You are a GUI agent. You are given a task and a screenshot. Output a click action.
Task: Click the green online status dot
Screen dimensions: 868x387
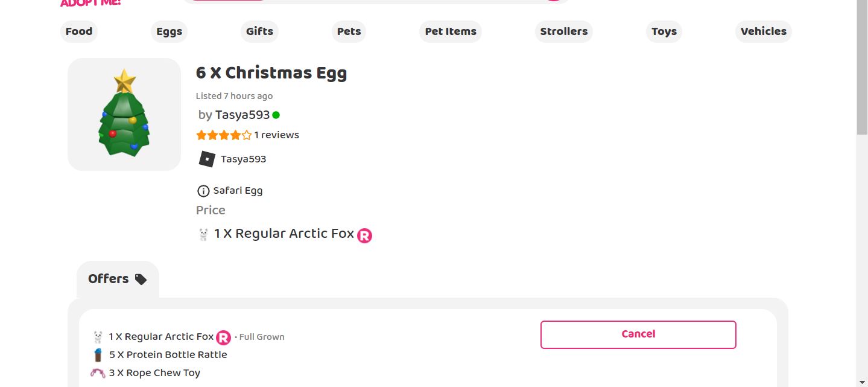276,115
